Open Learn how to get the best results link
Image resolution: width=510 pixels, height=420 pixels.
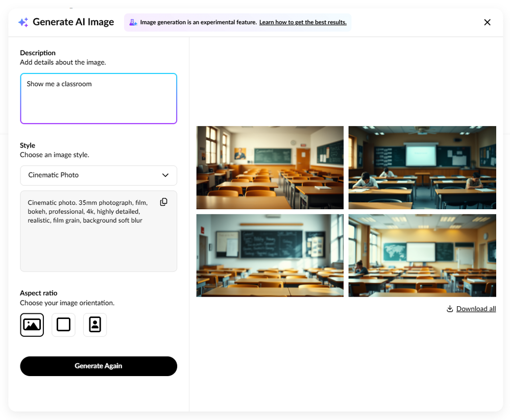(x=303, y=22)
